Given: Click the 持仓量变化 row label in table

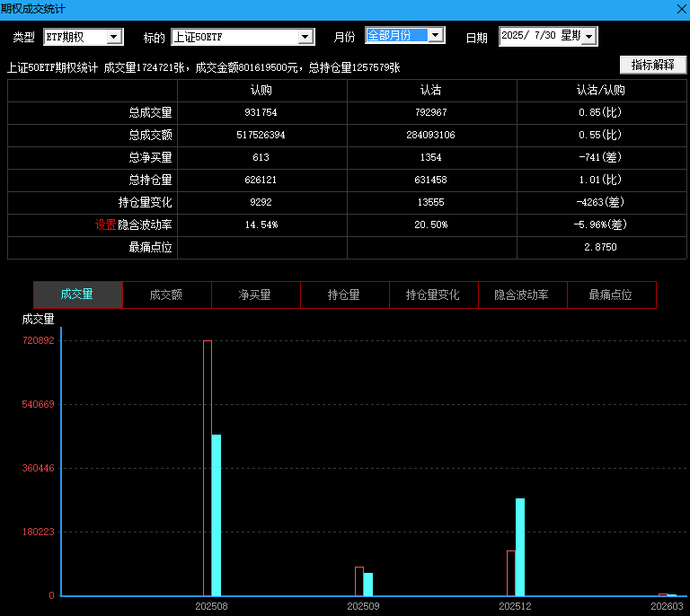Looking at the screenshot, I should [x=145, y=203].
